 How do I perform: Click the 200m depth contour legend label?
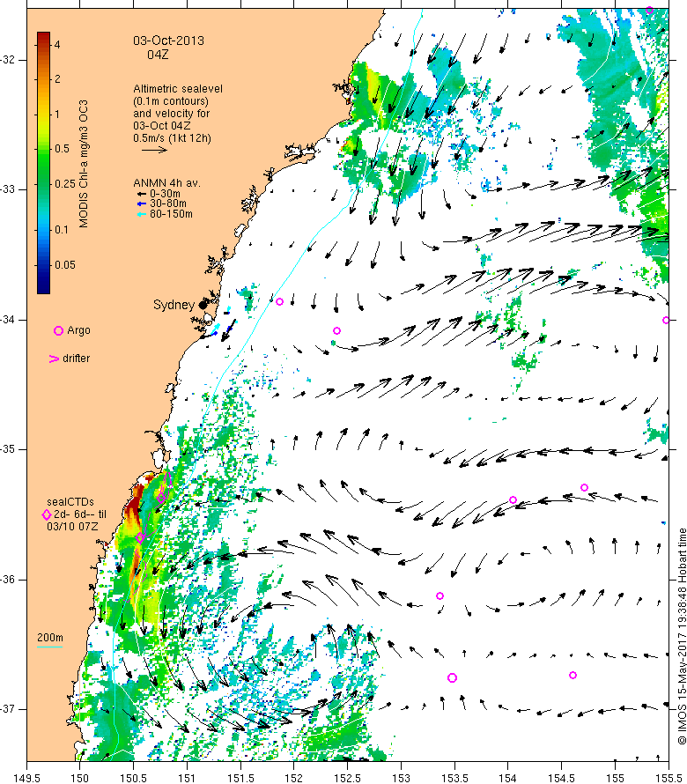pyautogui.click(x=50, y=638)
